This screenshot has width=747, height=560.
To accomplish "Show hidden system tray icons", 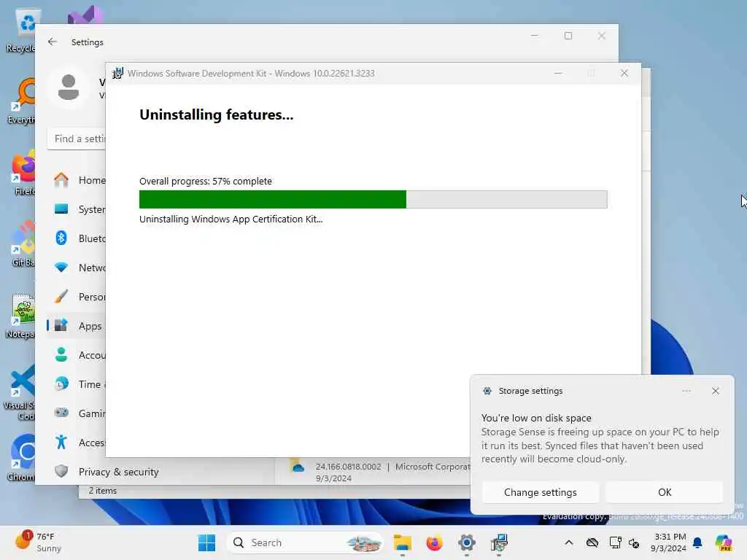I will 569,542.
